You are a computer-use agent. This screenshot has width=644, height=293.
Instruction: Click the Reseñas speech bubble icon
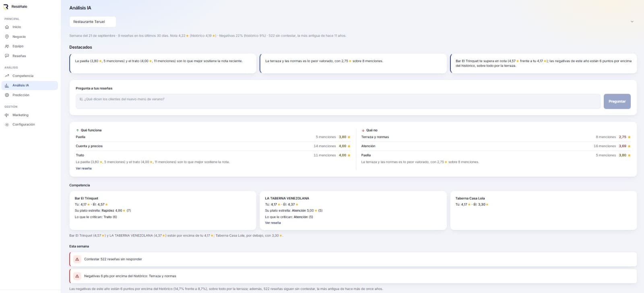click(7, 56)
